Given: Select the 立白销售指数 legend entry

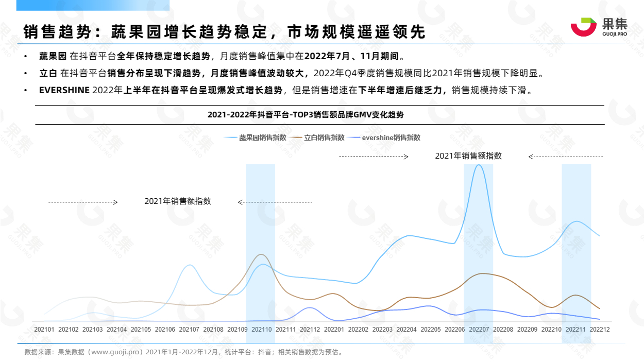Looking at the screenshot, I should 317,137.
